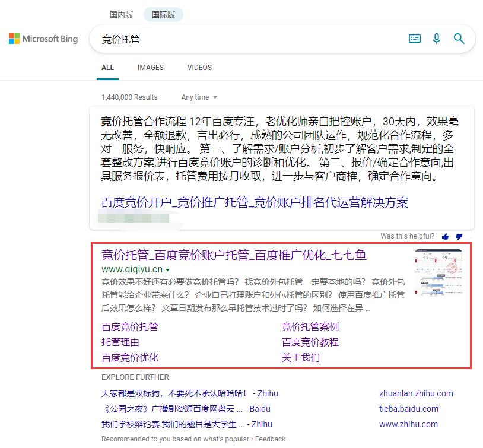The width and height of the screenshot is (483, 448).
Task: Expand the www.qiqiyu.cn URL arrow
Action: [167, 270]
